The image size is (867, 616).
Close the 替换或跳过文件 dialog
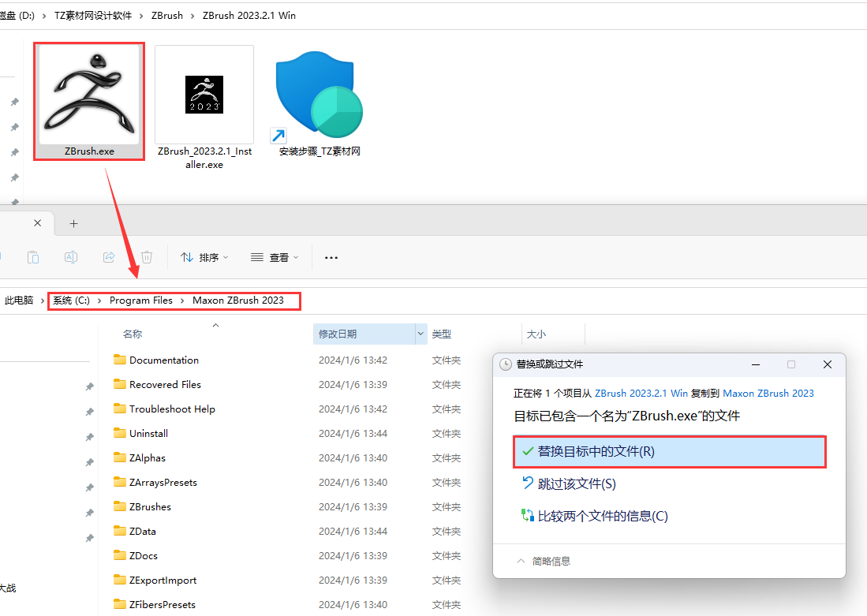[828, 364]
